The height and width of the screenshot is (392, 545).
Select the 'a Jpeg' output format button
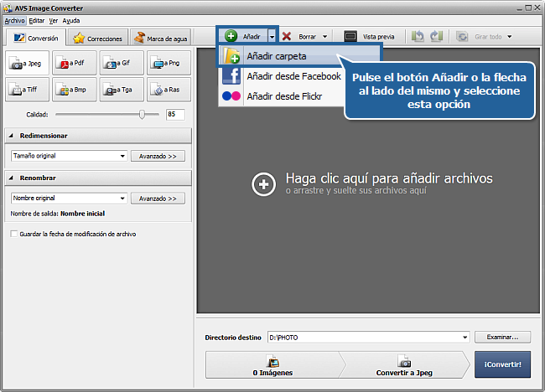(27, 63)
